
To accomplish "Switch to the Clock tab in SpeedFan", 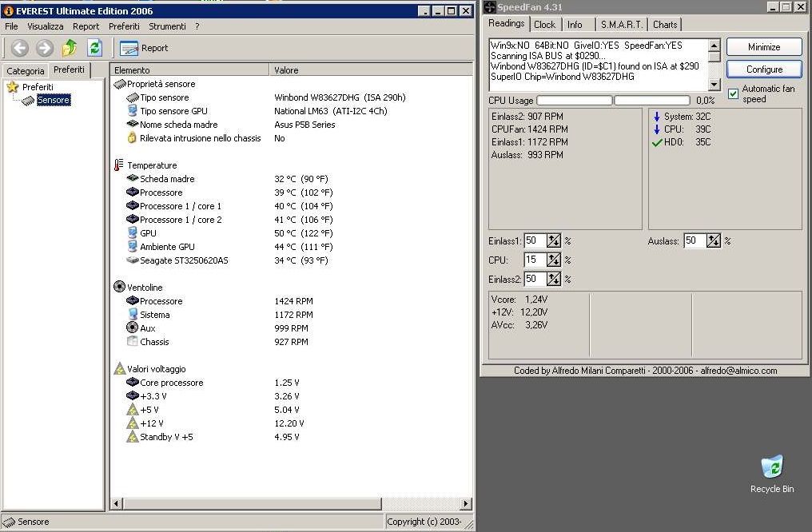I will [545, 24].
